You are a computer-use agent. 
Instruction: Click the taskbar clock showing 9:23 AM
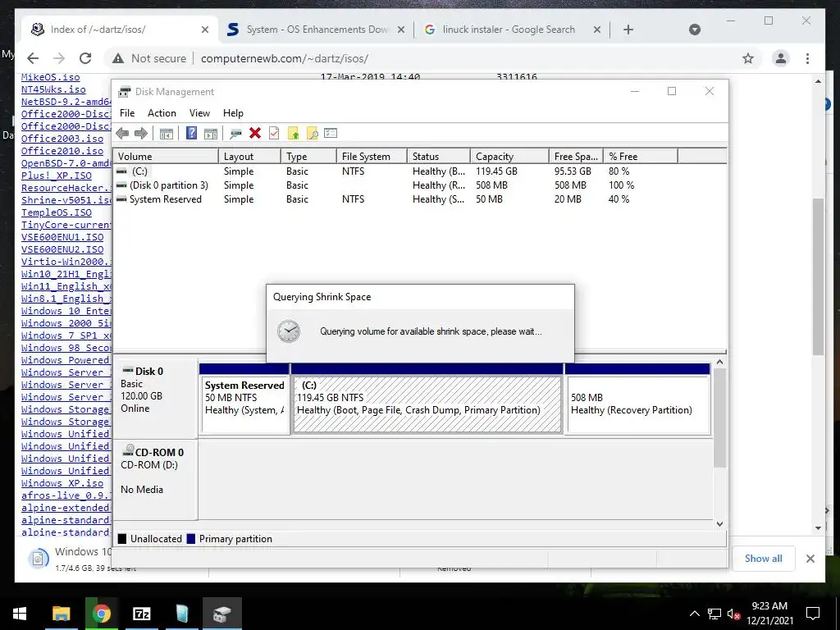769,614
